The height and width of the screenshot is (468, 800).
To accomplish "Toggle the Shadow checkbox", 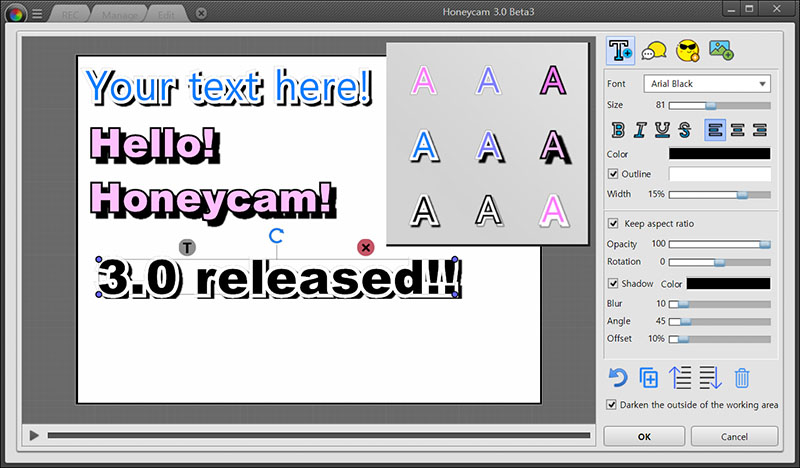I will 613,283.
